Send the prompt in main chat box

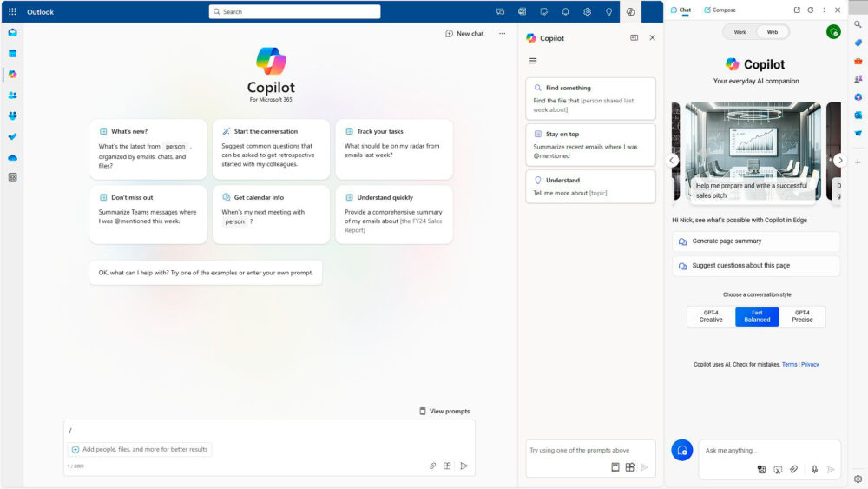pos(464,466)
